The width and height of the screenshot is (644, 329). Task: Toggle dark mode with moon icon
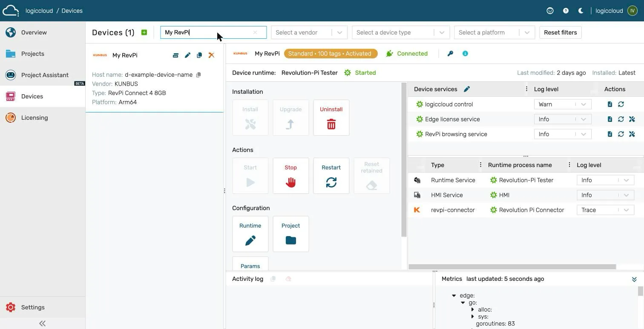tap(581, 11)
